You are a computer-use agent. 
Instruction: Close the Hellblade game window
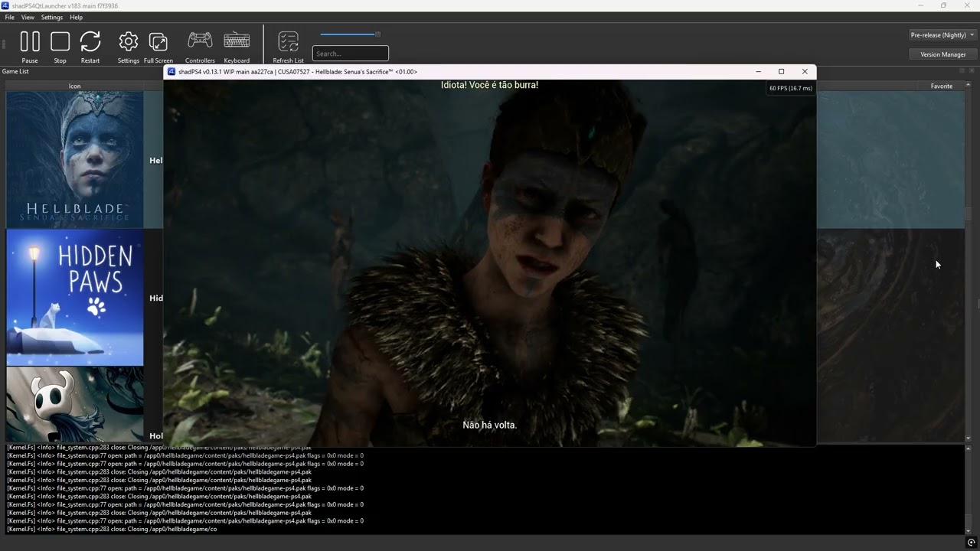805,71
